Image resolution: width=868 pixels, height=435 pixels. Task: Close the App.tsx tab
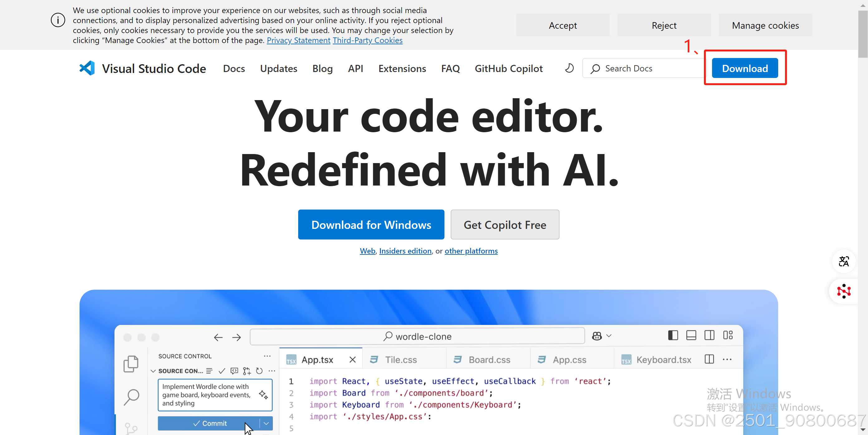point(352,360)
